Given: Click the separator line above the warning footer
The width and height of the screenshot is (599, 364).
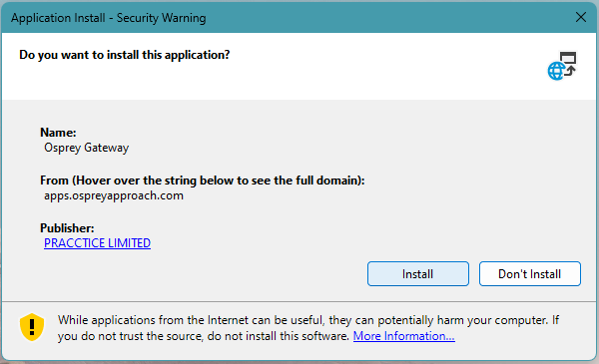Looking at the screenshot, I should [x=299, y=301].
